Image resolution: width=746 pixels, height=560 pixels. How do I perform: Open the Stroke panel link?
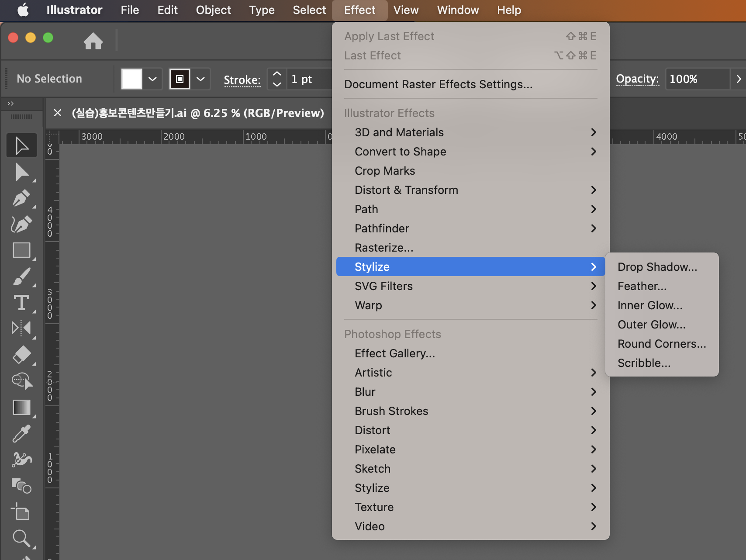[242, 80]
